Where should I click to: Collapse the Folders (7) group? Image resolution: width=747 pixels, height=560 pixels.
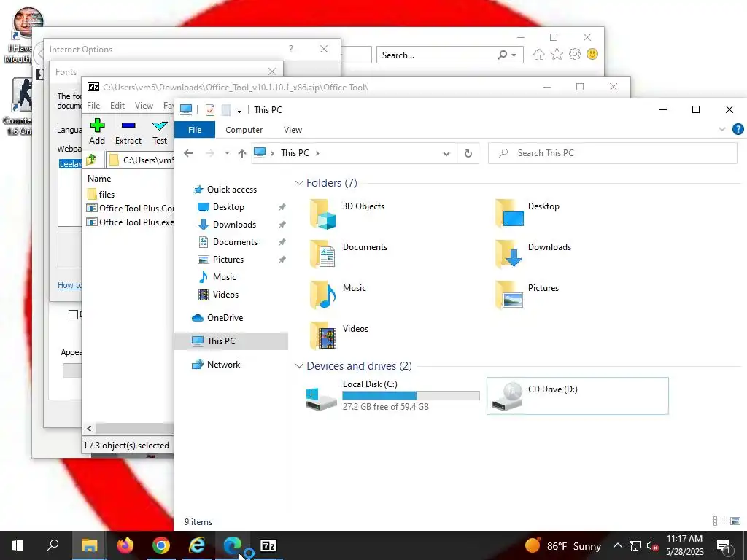pyautogui.click(x=299, y=183)
